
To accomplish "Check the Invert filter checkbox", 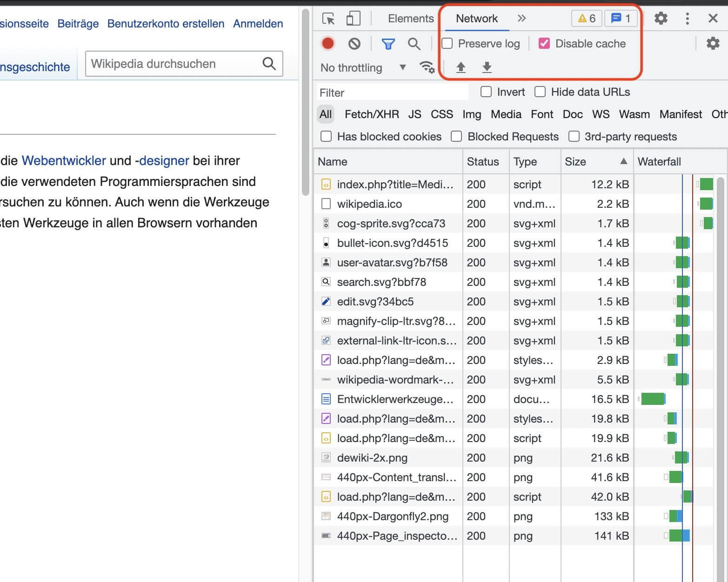I will tap(486, 92).
